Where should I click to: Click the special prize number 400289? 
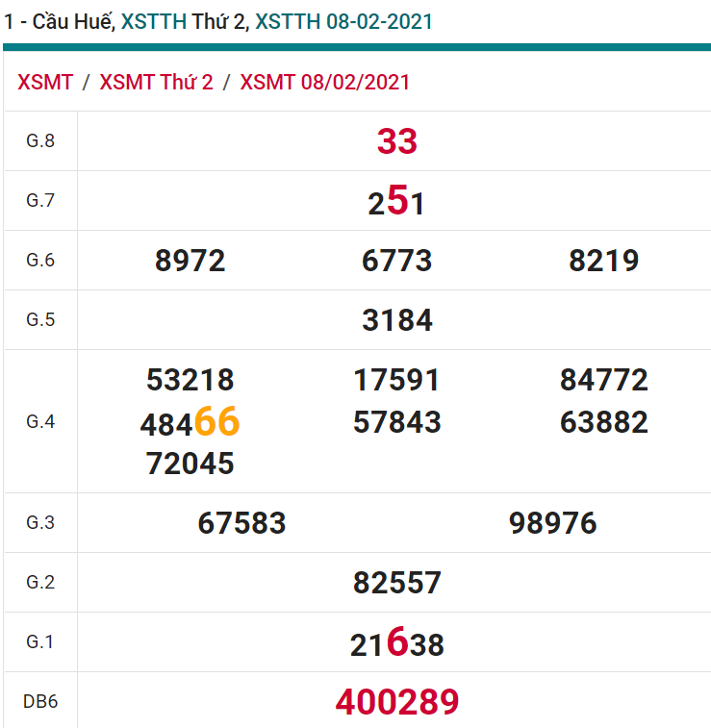point(396,702)
